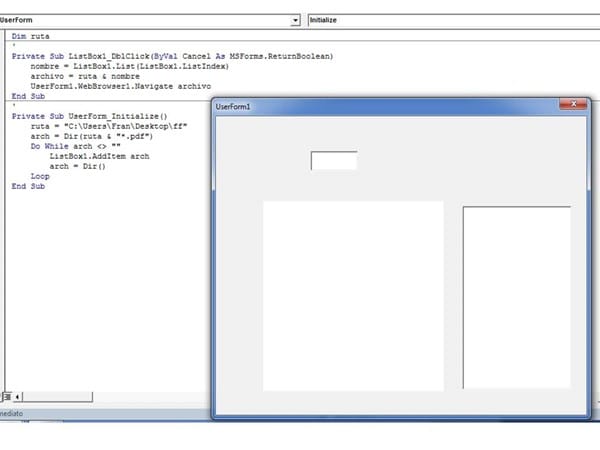Image resolution: width=600 pixels, height=450 pixels.
Task: Click the code editor's left scroll arrow
Action: click(19, 397)
